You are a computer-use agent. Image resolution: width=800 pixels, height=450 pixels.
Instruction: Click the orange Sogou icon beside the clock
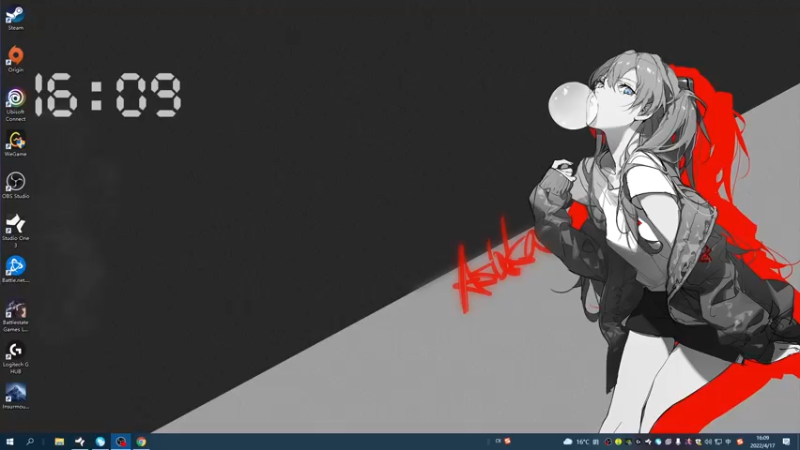coord(740,442)
